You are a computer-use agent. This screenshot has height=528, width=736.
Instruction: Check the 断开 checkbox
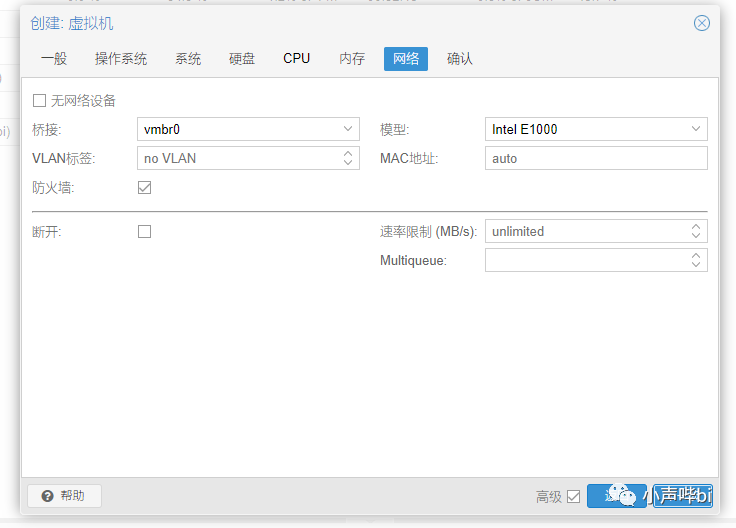tap(145, 231)
